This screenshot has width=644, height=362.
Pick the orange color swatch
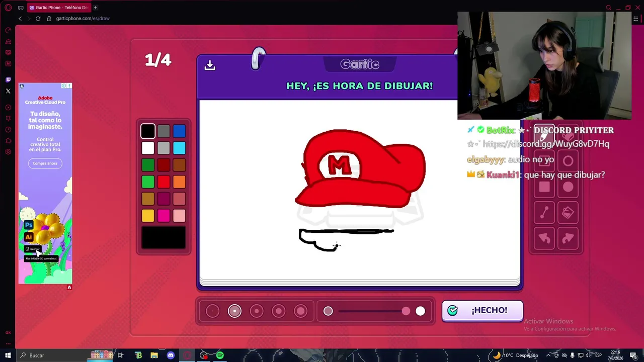(179, 182)
